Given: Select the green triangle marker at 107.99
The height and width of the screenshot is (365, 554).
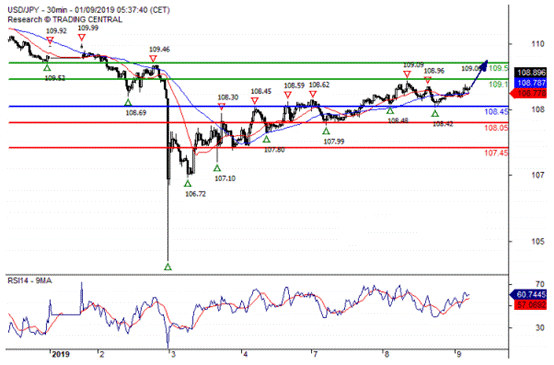Looking at the screenshot, I should click(326, 131).
